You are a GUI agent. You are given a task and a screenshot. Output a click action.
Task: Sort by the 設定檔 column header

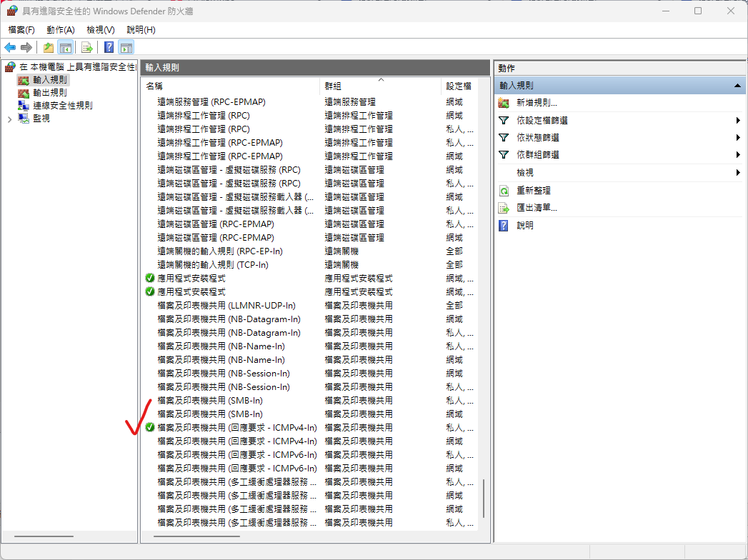460,86
